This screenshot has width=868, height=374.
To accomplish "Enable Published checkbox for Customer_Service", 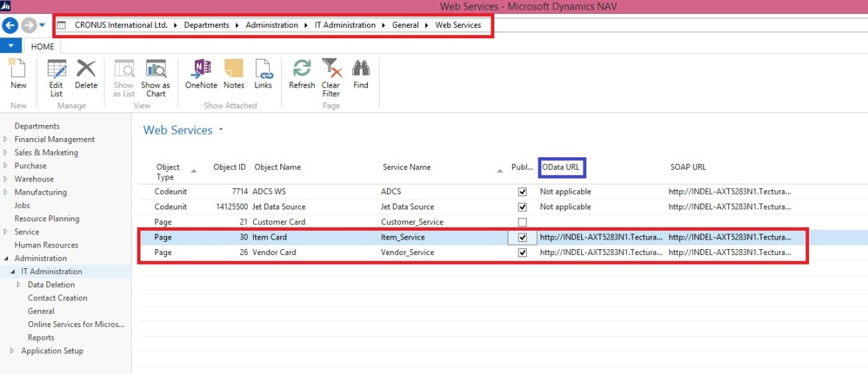I will [x=522, y=222].
